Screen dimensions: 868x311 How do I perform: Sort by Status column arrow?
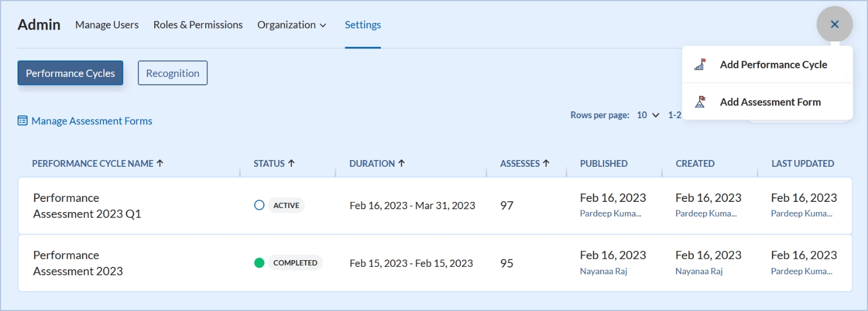click(x=292, y=163)
